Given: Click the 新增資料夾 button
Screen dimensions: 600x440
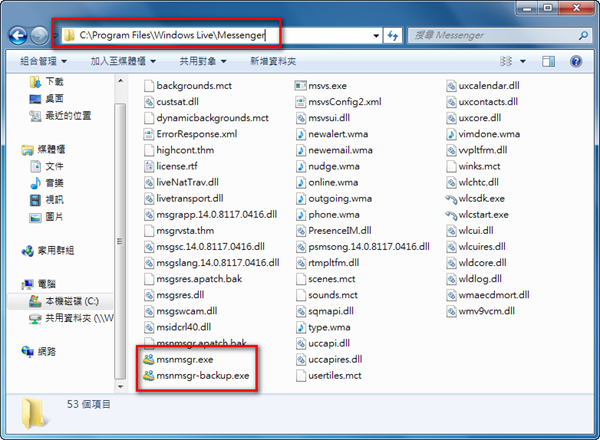Looking at the screenshot, I should point(273,61).
